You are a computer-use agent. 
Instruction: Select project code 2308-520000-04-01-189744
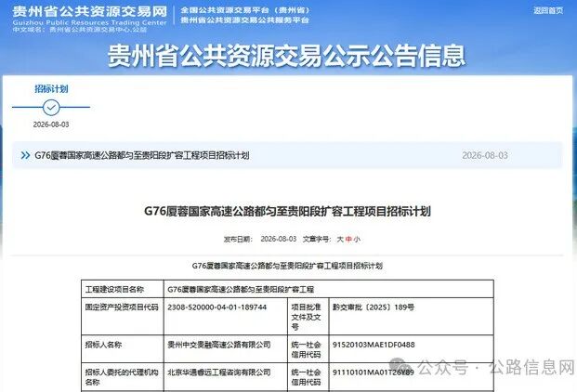point(217,307)
